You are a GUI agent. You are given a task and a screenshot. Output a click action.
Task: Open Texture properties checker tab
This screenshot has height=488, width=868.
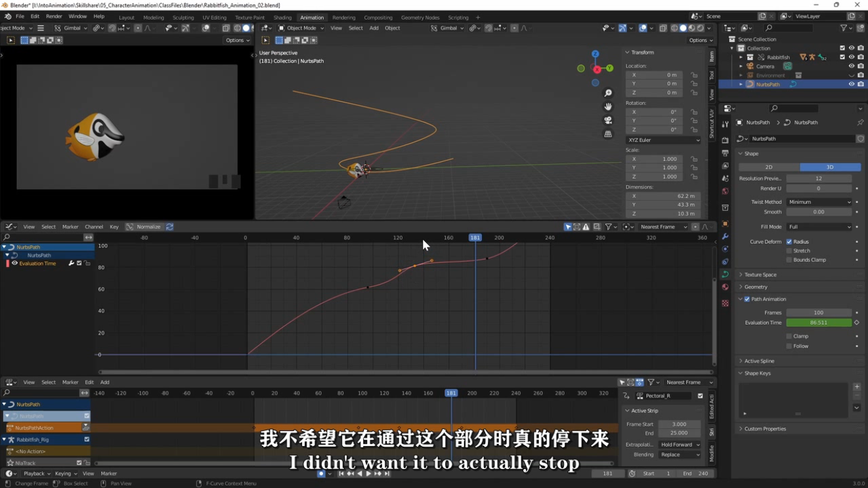pyautogui.click(x=725, y=303)
